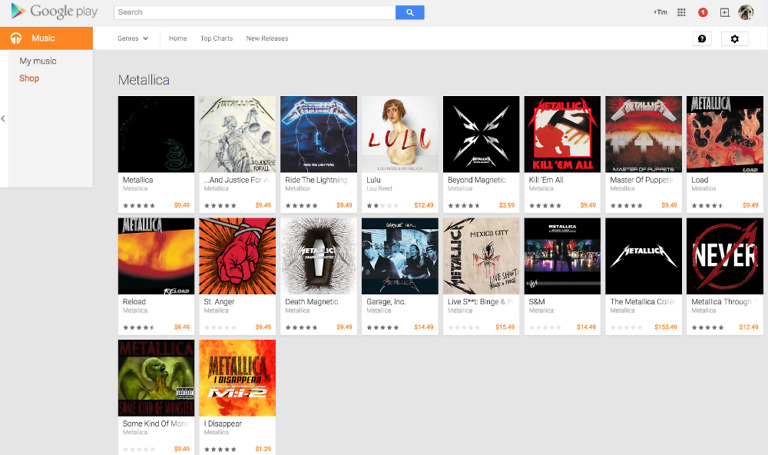Screen dimensions: 768x455
Task: Click the Google Play logo
Action: click(x=54, y=11)
